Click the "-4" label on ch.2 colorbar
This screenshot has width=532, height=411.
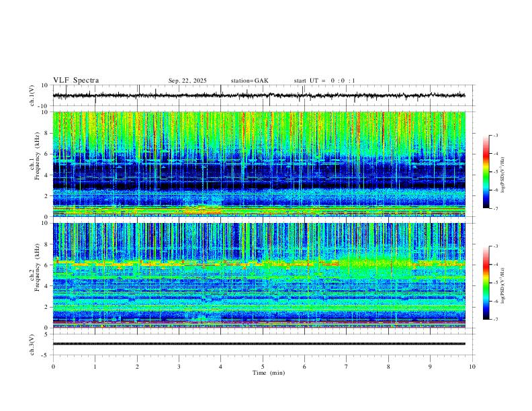tap(496, 265)
